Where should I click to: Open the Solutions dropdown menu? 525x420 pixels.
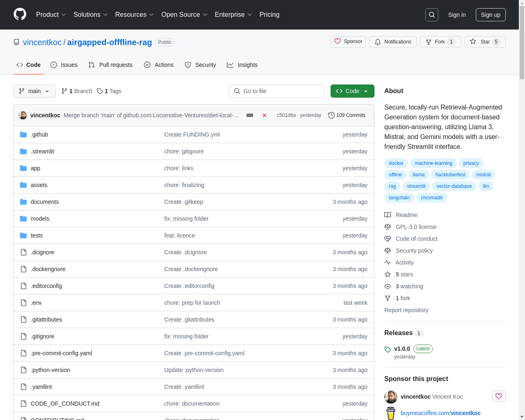click(90, 15)
